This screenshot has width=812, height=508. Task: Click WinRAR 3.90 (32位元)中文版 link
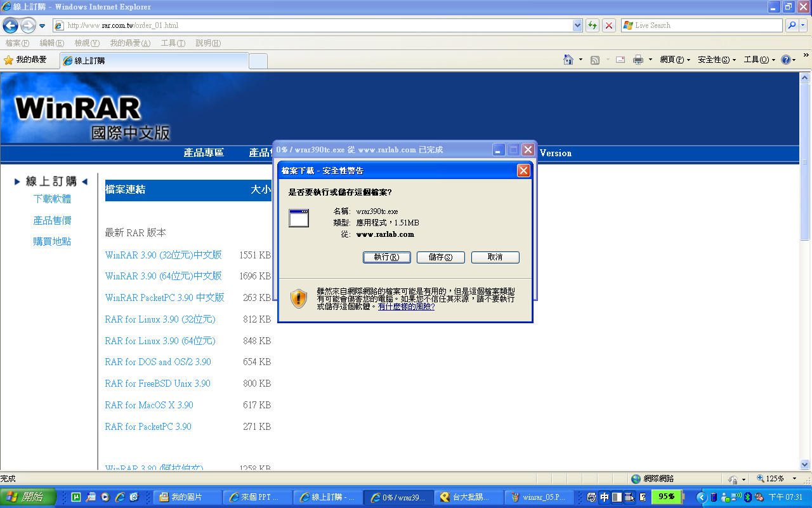point(164,255)
